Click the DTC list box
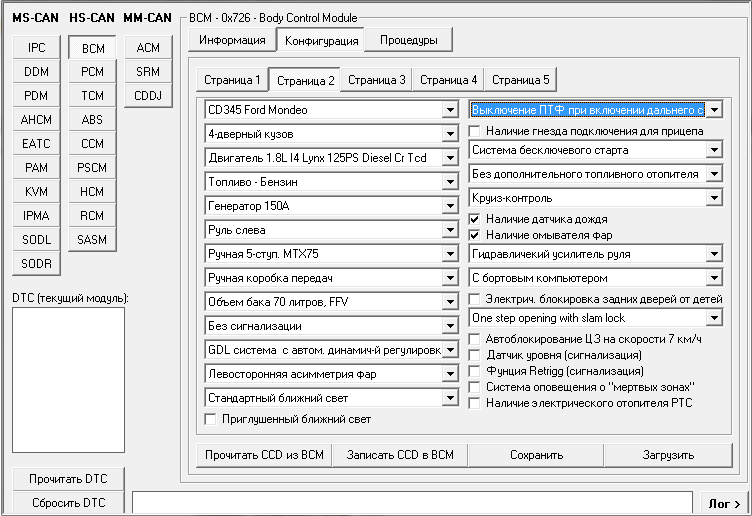 [x=68, y=380]
